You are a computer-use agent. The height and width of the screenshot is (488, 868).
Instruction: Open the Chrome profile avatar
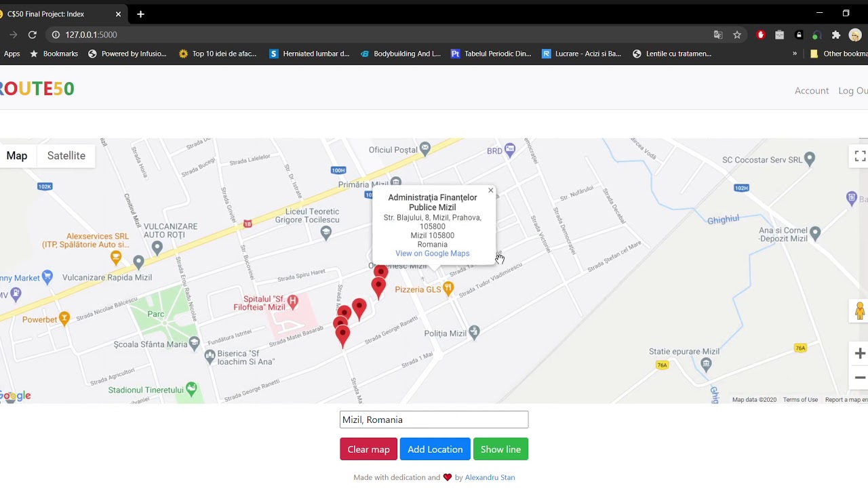pyautogui.click(x=855, y=35)
